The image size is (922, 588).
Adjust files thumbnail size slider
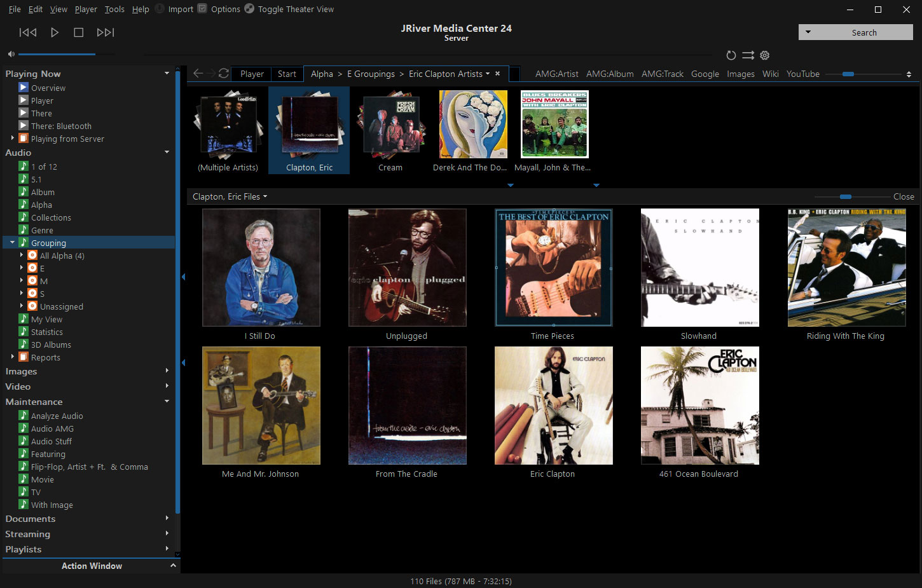(x=845, y=196)
